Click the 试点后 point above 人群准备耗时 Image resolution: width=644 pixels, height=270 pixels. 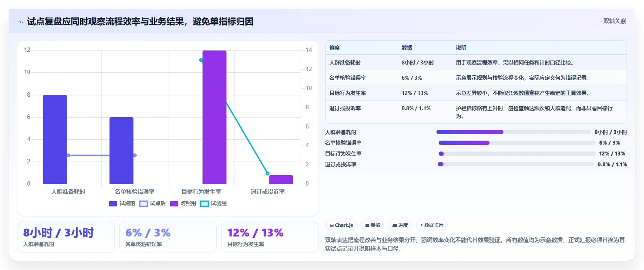[x=68, y=155]
